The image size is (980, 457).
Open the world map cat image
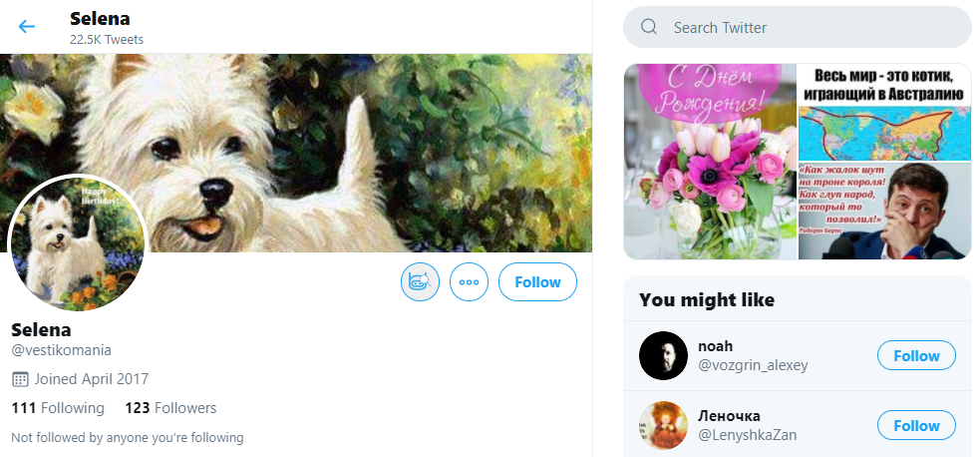(x=884, y=112)
